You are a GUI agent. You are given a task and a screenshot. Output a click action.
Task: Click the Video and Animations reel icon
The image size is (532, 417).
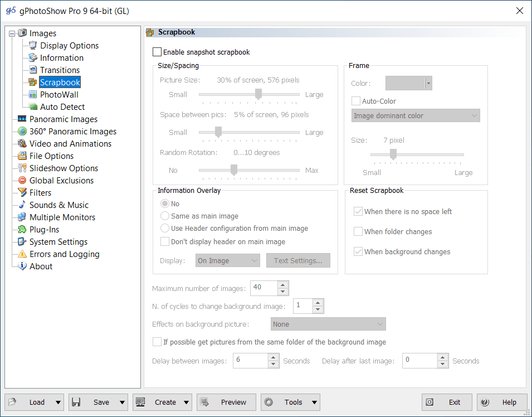22,143
